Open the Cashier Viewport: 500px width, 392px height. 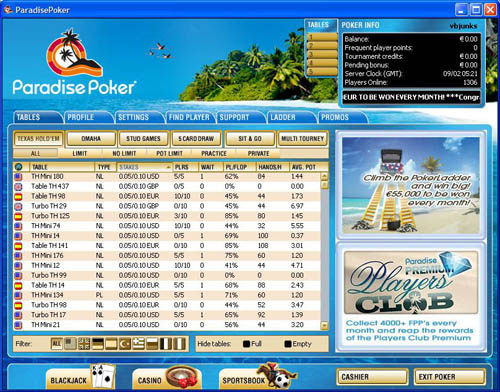point(372,377)
